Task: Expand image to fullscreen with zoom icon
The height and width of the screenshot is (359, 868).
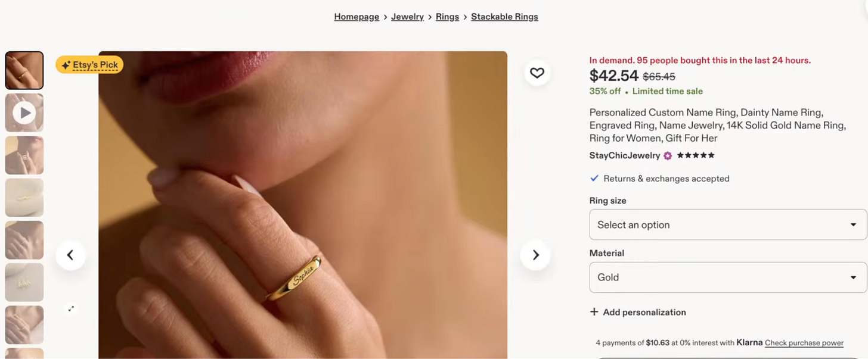Action: tap(71, 308)
